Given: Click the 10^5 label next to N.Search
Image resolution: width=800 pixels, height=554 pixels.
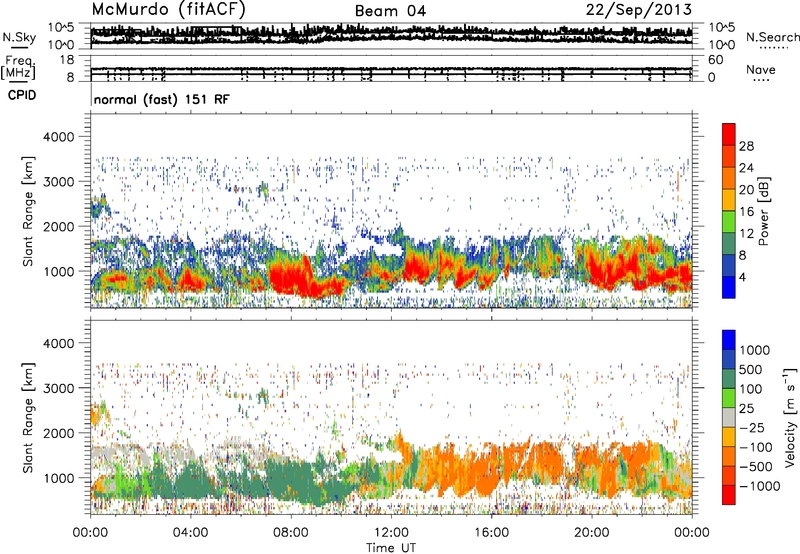Looking at the screenshot, I should 722,27.
